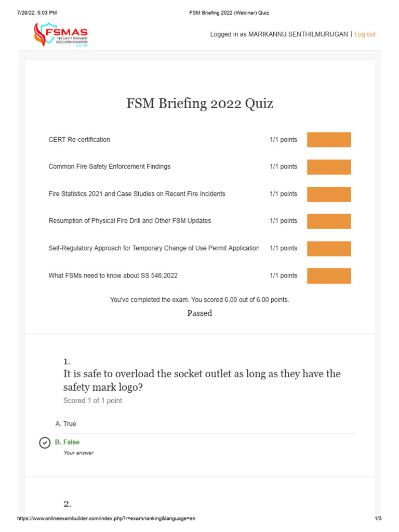Click What FSMs need to know label
The image size is (399, 532).
coord(113,276)
